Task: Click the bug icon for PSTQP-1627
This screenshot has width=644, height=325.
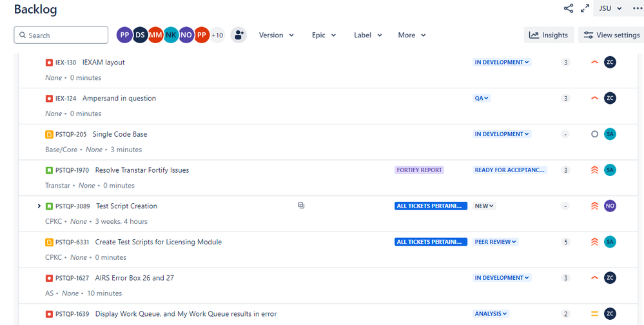Action: [49, 278]
